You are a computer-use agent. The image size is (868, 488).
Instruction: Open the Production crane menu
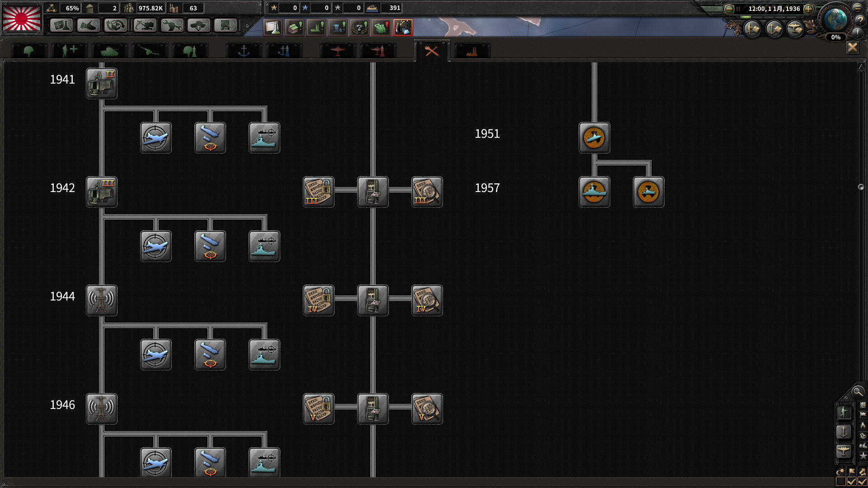pos(145,26)
